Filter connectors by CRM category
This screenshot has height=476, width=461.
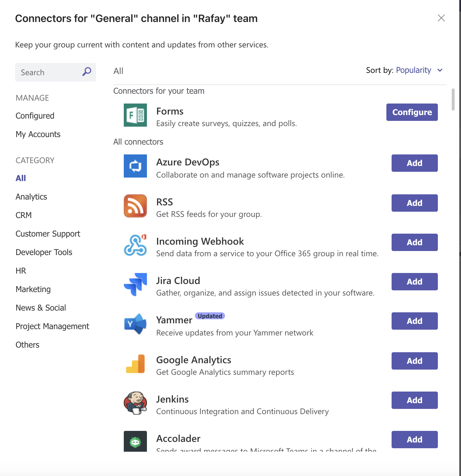[x=24, y=215]
